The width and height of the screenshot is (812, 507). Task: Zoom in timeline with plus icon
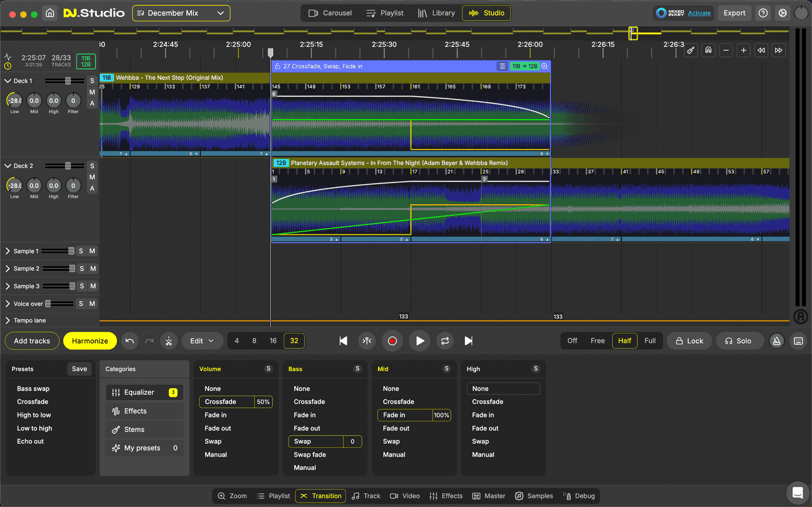coord(743,50)
